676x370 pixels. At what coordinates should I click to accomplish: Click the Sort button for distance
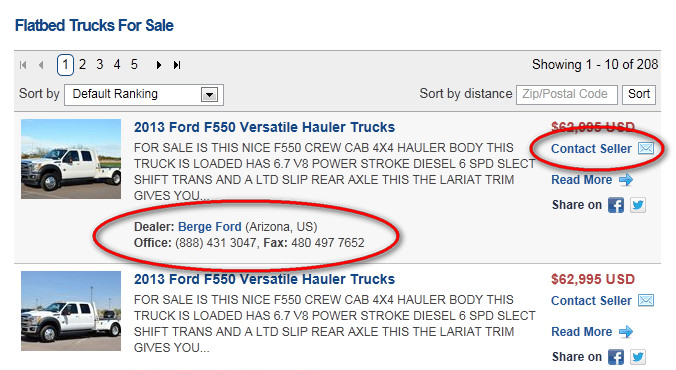click(639, 94)
